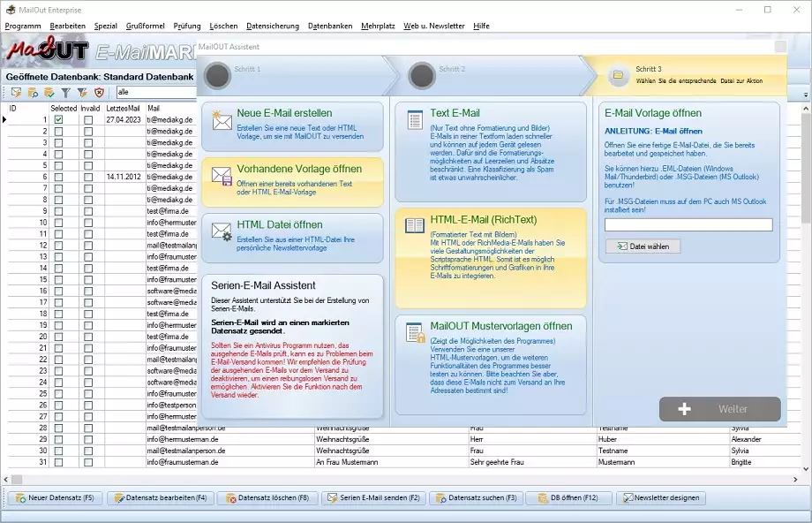
Task: Click the vertical scrollbar down arrow
Action: 806,469
